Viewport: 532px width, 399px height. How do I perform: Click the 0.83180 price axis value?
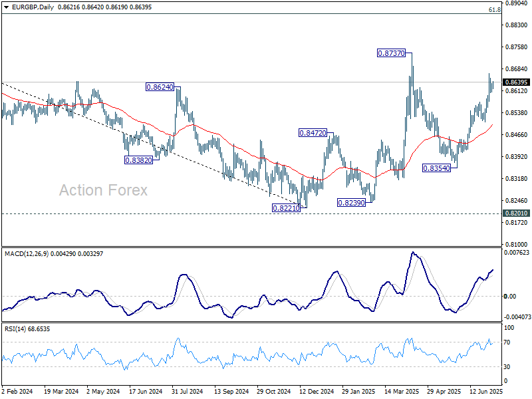click(x=516, y=178)
